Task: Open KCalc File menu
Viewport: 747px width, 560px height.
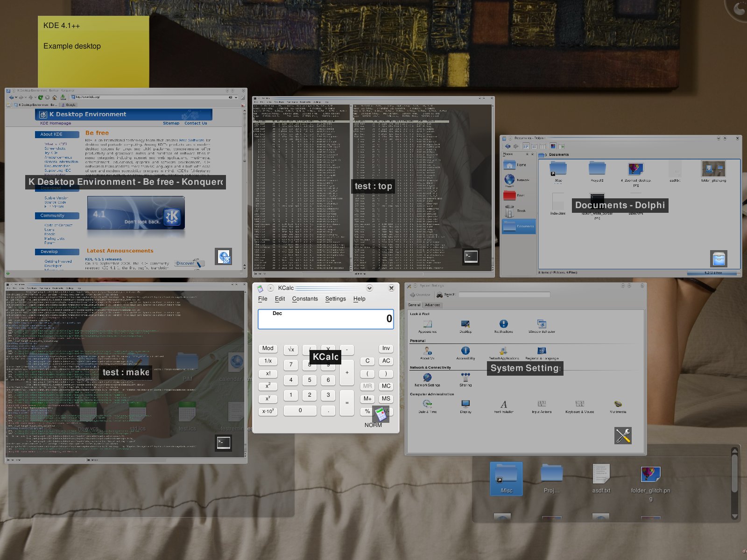Action: point(263,299)
